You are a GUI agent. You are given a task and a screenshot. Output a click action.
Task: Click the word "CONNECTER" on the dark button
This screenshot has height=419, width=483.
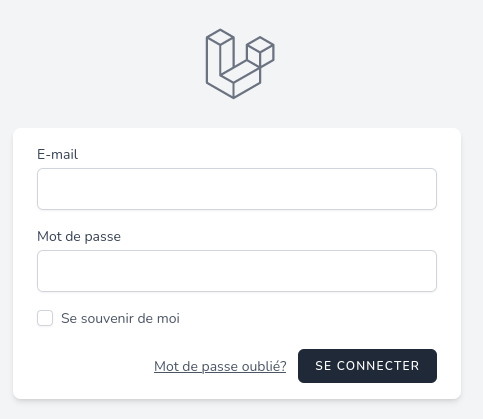378,366
